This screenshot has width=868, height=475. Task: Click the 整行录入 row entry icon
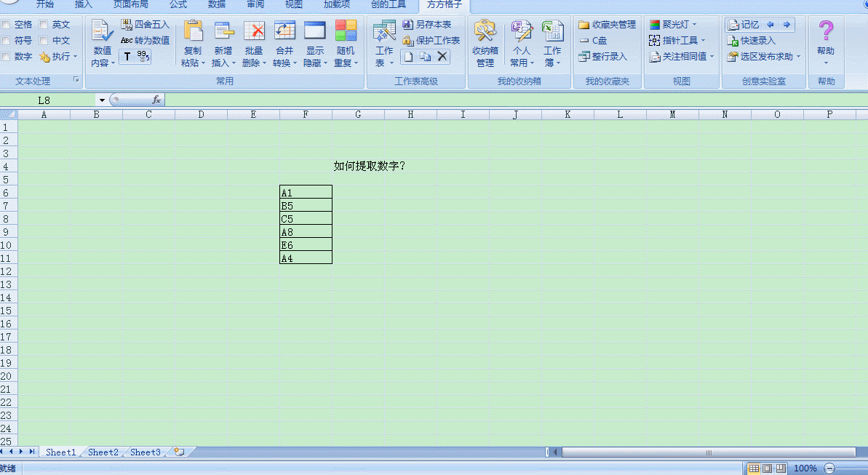(x=584, y=57)
